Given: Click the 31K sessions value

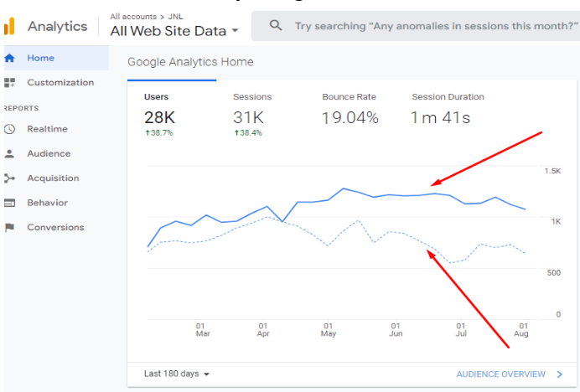Looking at the screenshot, I should pos(248,117).
